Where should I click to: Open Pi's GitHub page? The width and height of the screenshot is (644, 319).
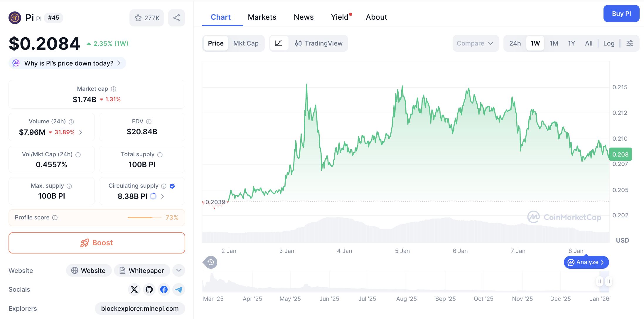(x=149, y=289)
